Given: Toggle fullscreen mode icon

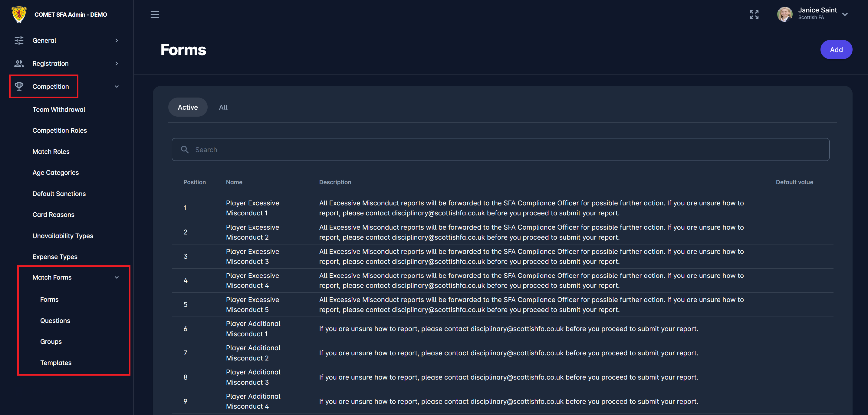Looking at the screenshot, I should (x=754, y=15).
